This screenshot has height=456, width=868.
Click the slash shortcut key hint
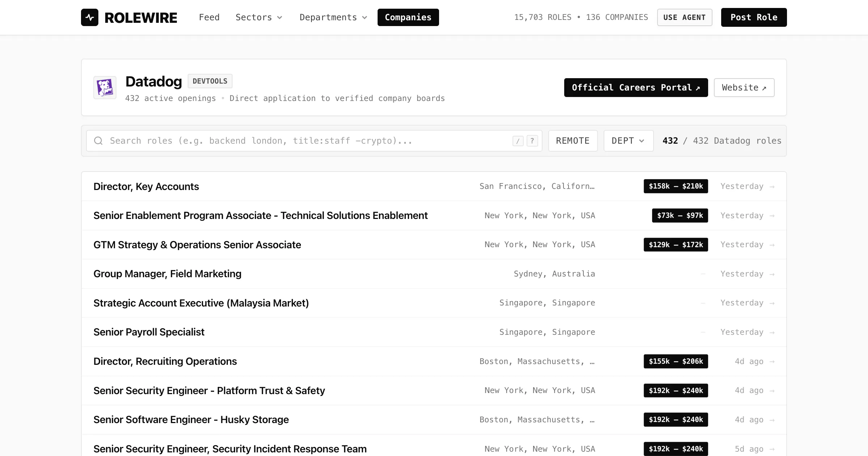click(x=518, y=141)
